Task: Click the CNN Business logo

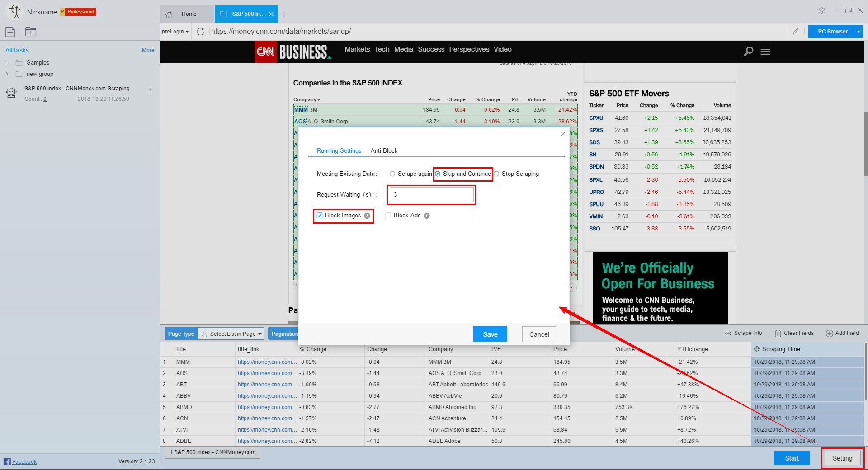Action: [293, 52]
